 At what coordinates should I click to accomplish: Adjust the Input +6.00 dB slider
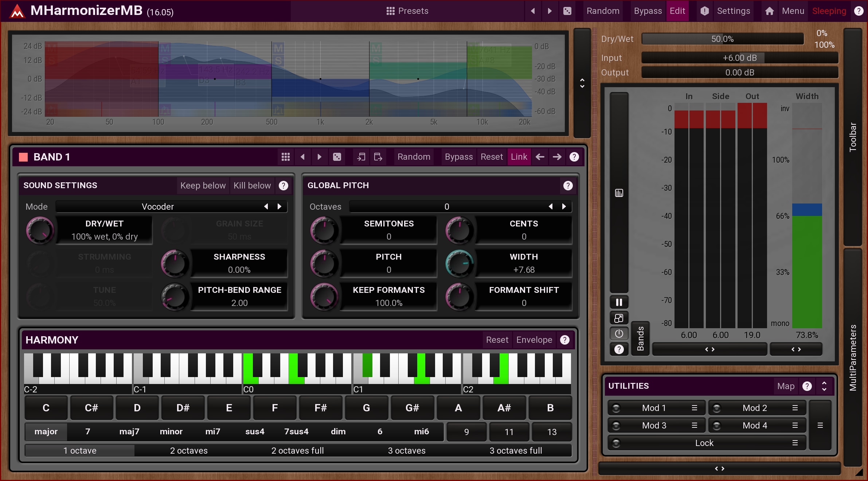click(740, 58)
